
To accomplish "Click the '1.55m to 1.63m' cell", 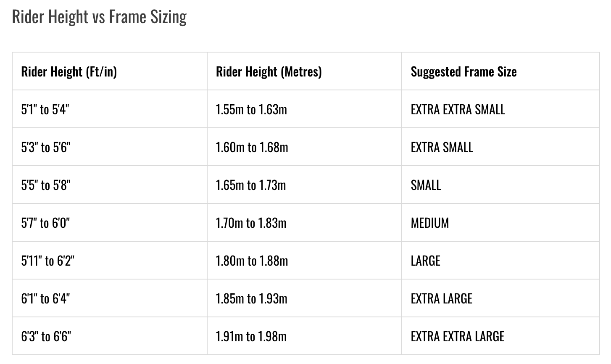I will [251, 109].
